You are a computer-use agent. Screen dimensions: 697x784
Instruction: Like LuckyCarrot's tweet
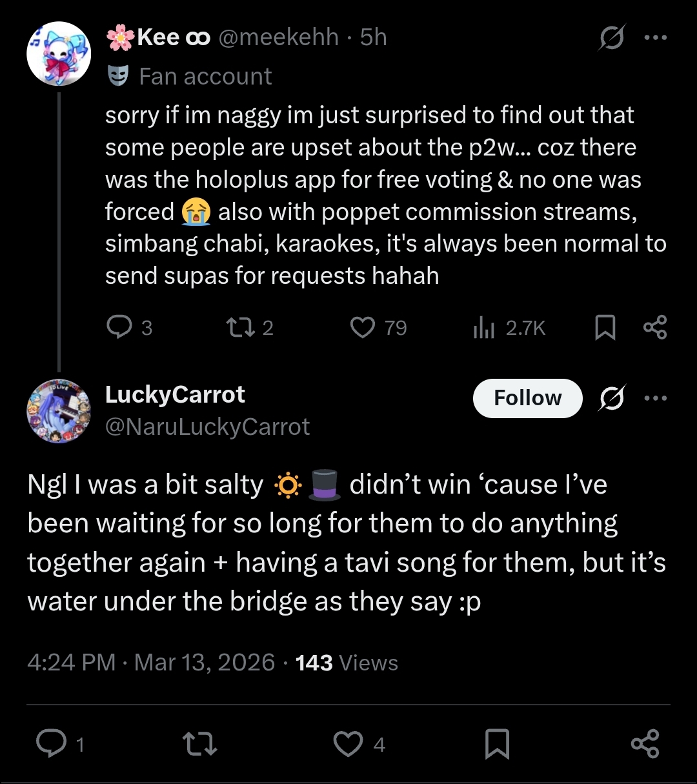pos(348,744)
